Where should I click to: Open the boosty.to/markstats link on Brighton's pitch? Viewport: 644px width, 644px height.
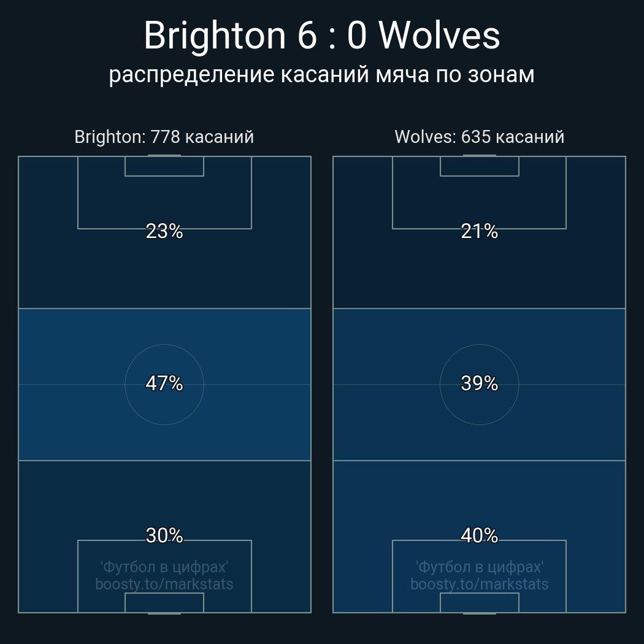pyautogui.click(x=164, y=584)
